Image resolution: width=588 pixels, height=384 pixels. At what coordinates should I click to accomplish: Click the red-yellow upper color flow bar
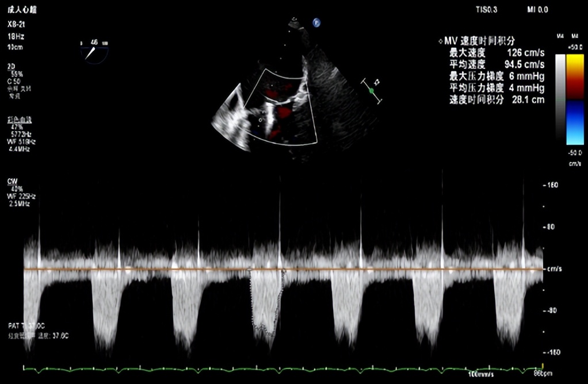coord(575,77)
